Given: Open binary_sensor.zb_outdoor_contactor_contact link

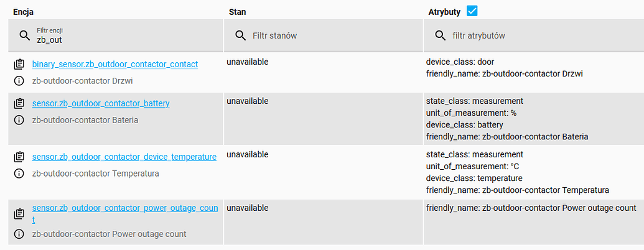Looking at the screenshot, I should click(115, 64).
